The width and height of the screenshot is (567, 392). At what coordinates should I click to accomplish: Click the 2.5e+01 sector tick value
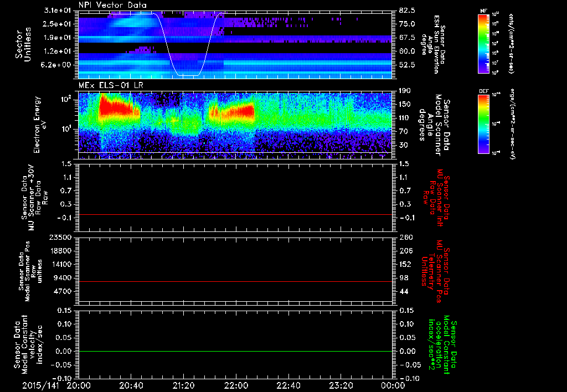(x=58, y=24)
